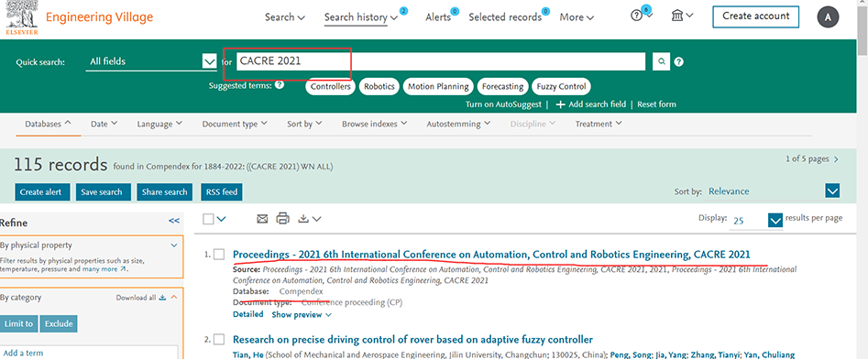Open Document type filter dropdown

pos(235,124)
